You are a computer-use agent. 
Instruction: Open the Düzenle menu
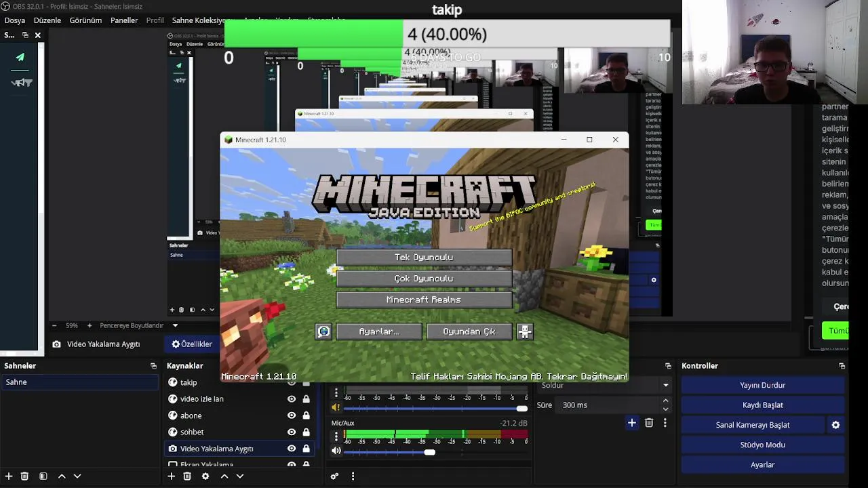(47, 20)
